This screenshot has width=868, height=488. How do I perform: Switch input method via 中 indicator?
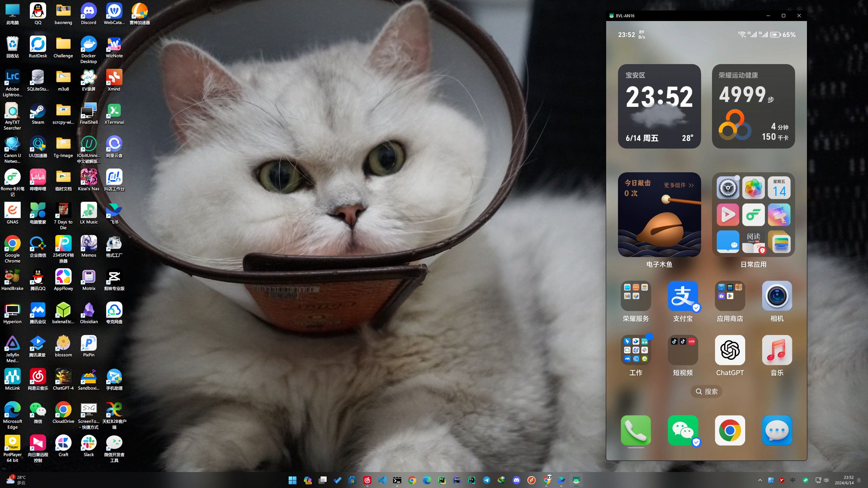click(793, 480)
